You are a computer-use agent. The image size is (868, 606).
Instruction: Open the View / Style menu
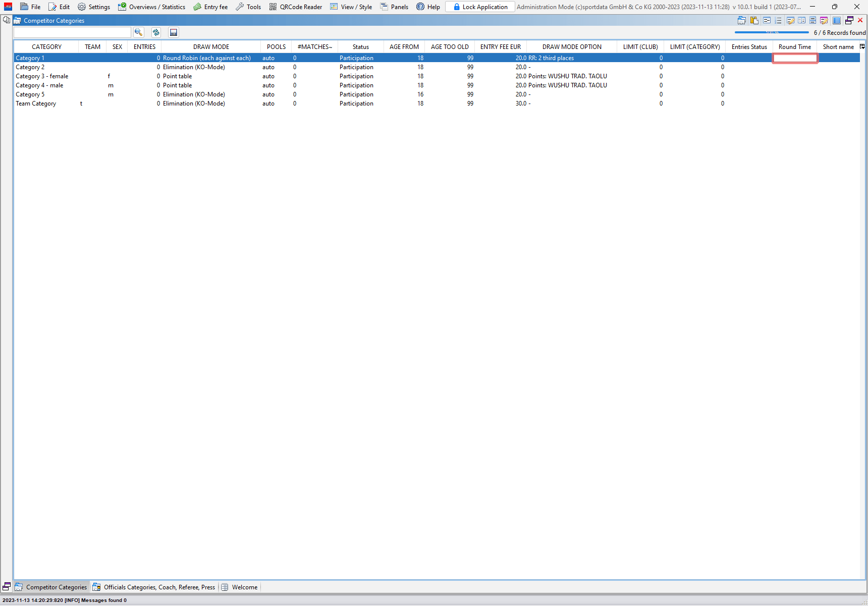[351, 7]
